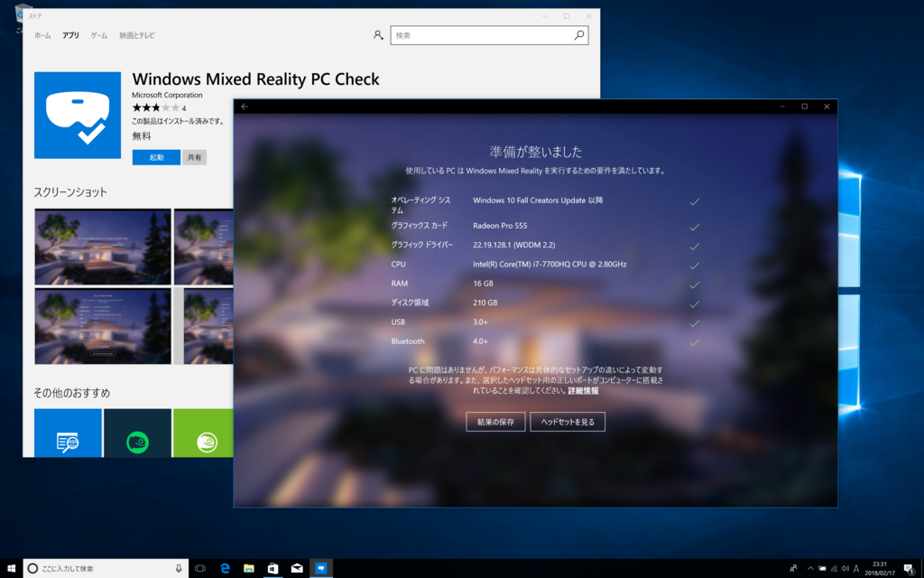
Task: Select the アプリ tab in Store
Action: pyautogui.click(x=70, y=35)
